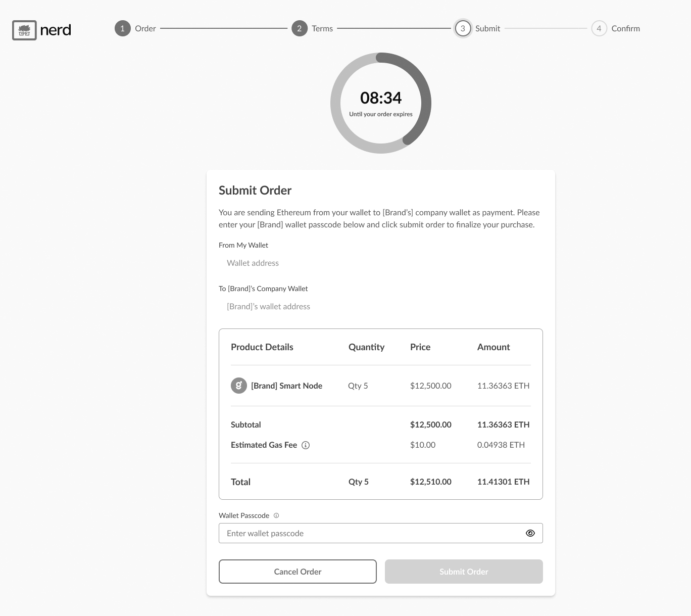Click the 0.04938 ETH gas fee value

[501, 445]
